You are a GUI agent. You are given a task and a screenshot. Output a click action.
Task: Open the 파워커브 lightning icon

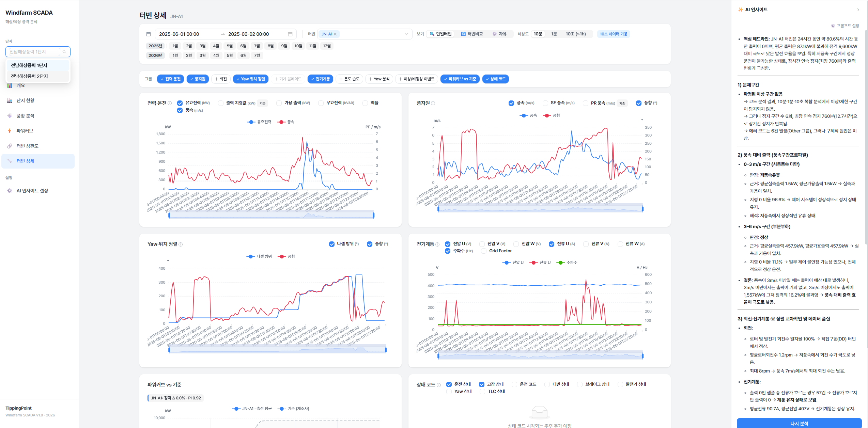[10, 131]
